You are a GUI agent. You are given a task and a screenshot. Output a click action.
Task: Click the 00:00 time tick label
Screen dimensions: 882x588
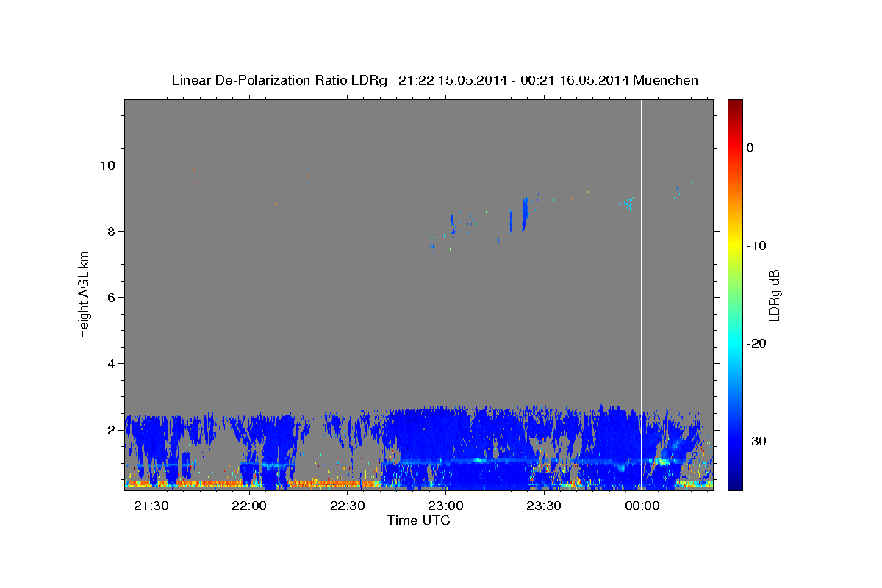pyautogui.click(x=642, y=506)
